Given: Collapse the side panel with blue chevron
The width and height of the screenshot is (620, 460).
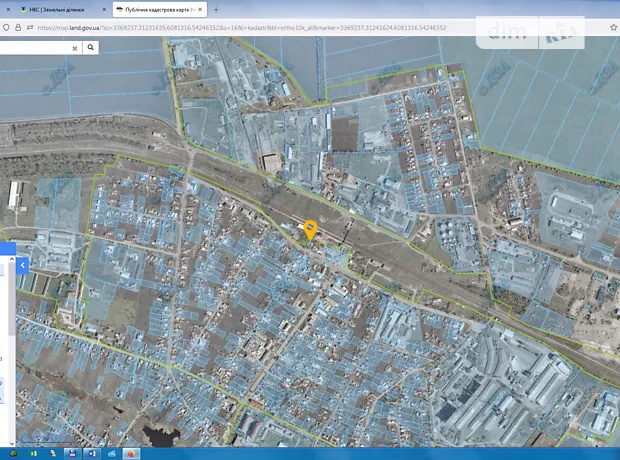Looking at the screenshot, I should click(22, 265).
